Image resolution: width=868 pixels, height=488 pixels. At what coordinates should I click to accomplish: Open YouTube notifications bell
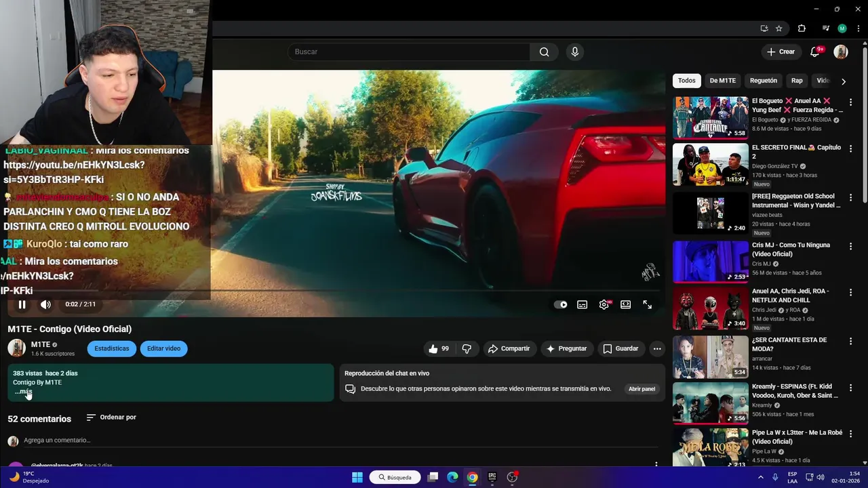tap(815, 52)
